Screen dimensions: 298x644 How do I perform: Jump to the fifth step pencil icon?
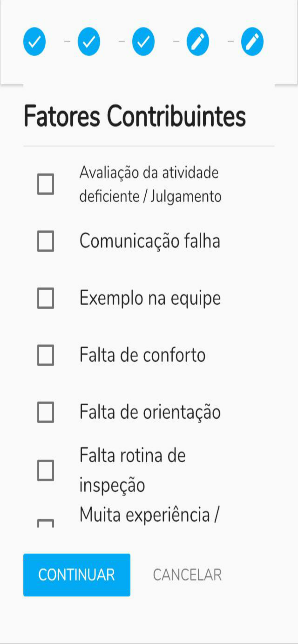(252, 41)
